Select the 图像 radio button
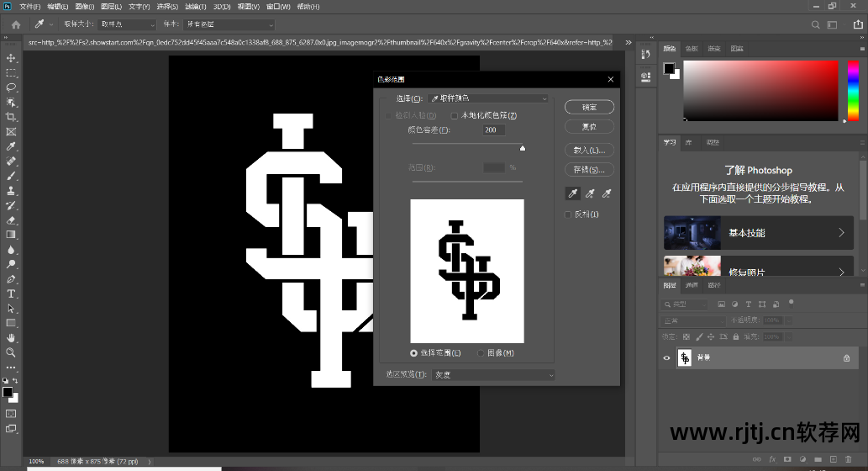This screenshot has height=471, width=868. coord(481,353)
